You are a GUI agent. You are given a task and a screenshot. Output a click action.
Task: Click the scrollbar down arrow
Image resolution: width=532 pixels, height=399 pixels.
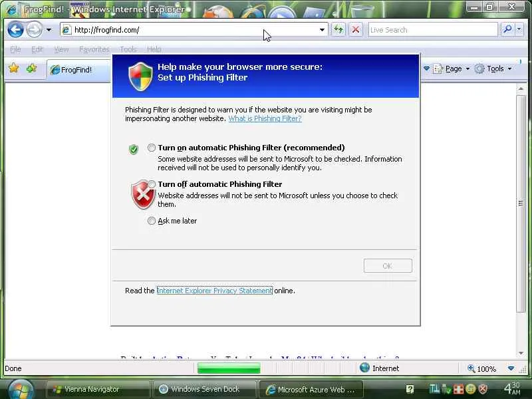[x=521, y=353]
